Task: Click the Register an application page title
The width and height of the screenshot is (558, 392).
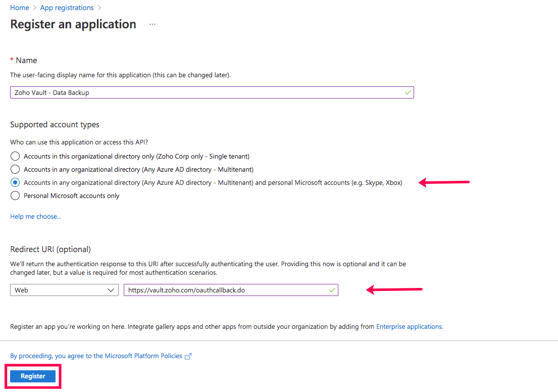Action: 73,24
